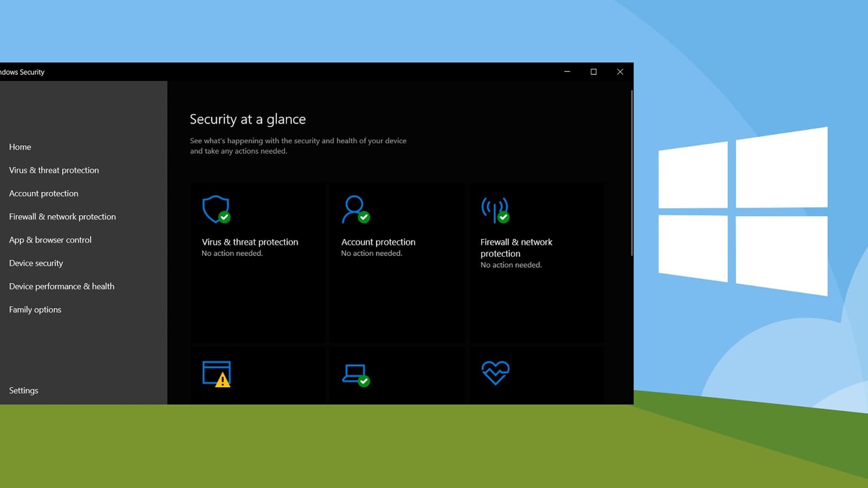Click the Account protection person icon

(x=356, y=209)
